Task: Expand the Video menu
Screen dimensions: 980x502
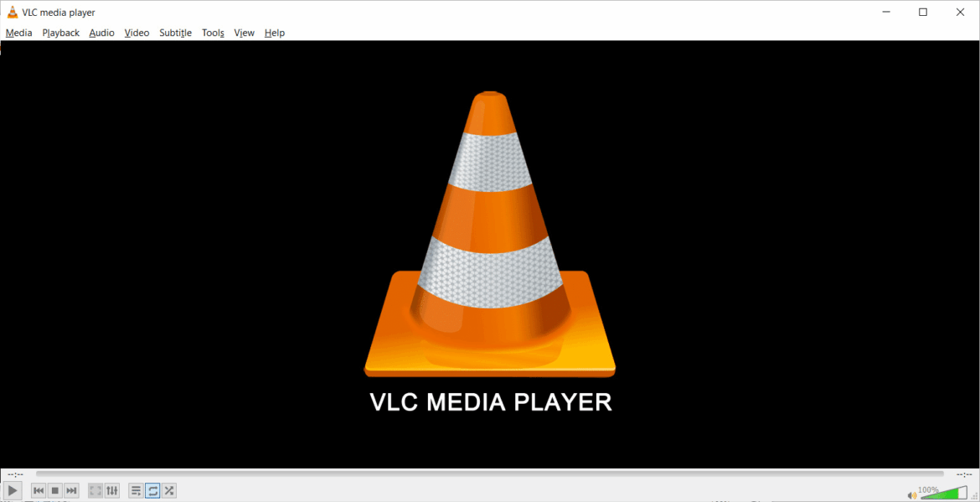Action: tap(137, 33)
